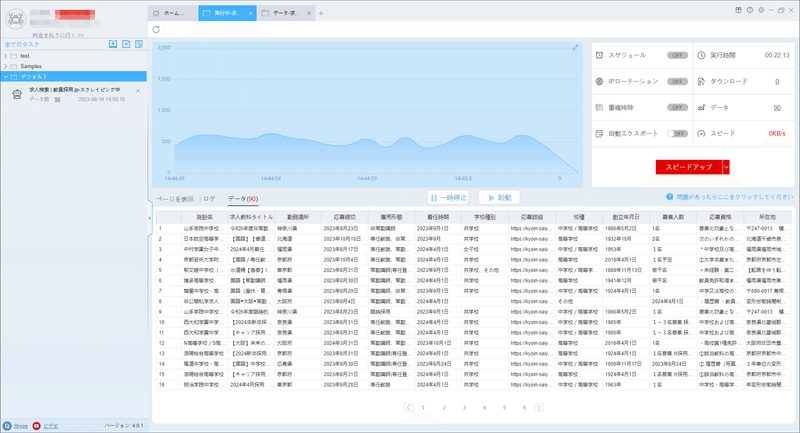
Task: Switch to the ホーム tab
Action: click(x=172, y=13)
